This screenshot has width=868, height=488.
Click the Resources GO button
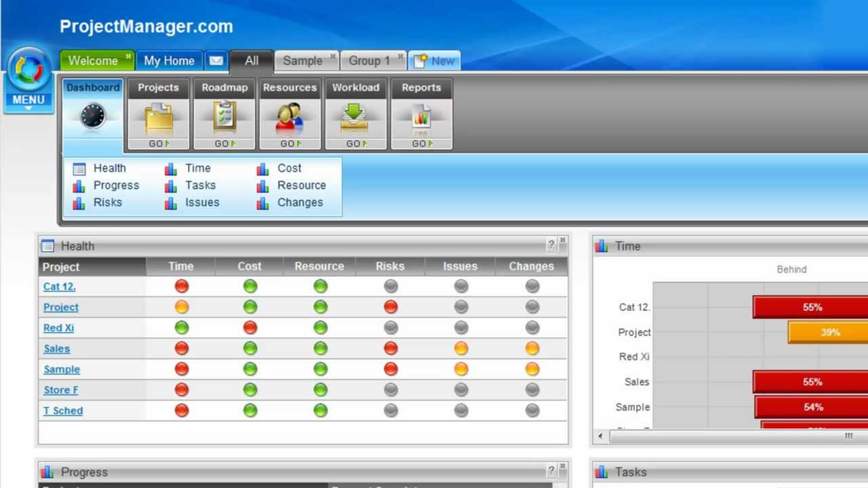pyautogui.click(x=290, y=144)
